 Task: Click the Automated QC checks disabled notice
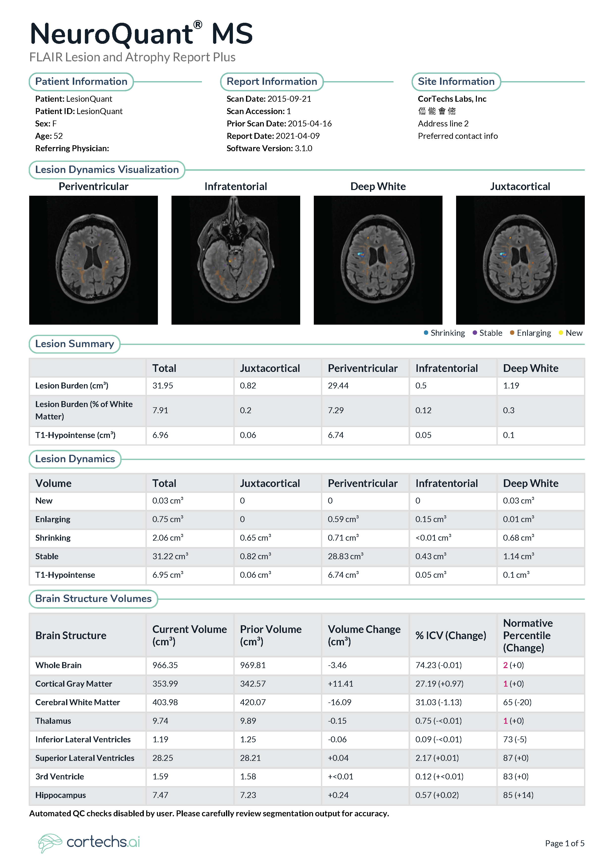coord(209,814)
